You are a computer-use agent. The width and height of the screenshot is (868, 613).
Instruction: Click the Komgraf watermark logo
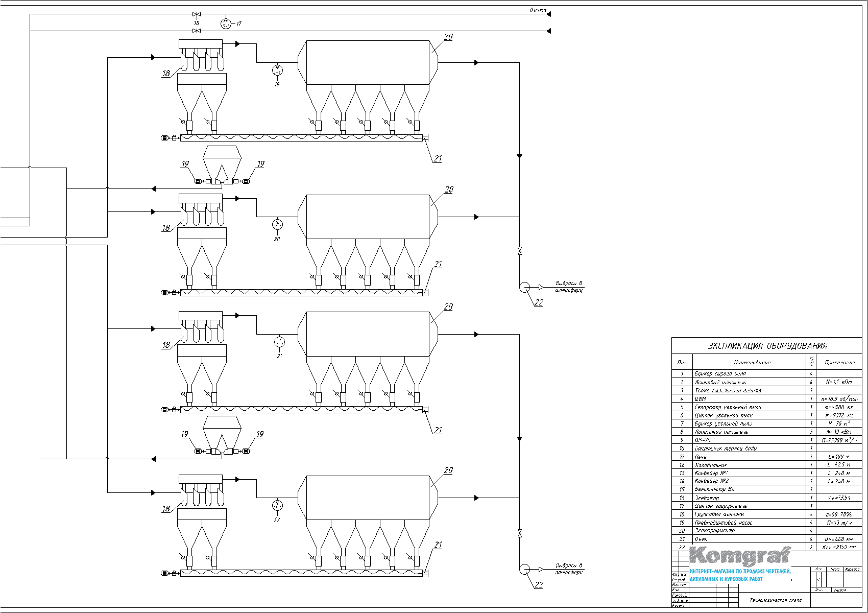pyautogui.click(x=739, y=556)
